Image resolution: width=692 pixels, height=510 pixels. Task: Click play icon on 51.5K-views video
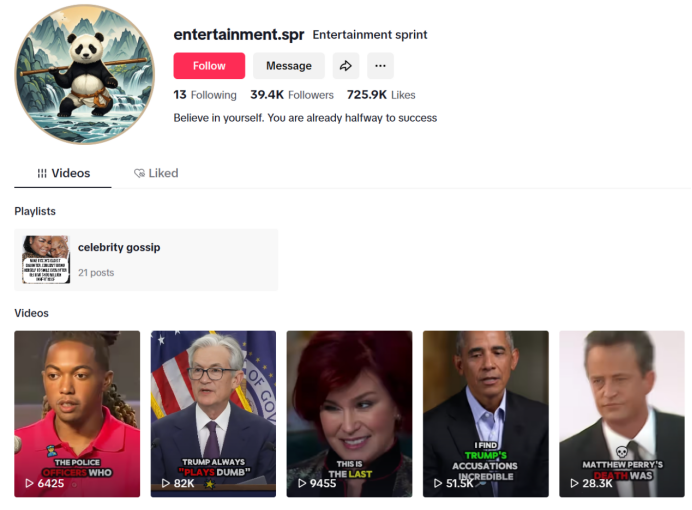(438, 483)
